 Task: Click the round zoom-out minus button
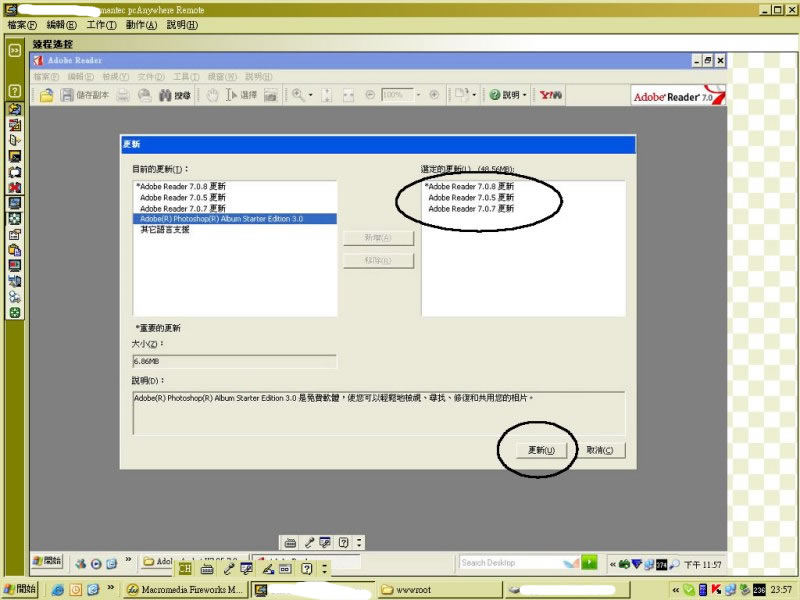pyautogui.click(x=370, y=95)
